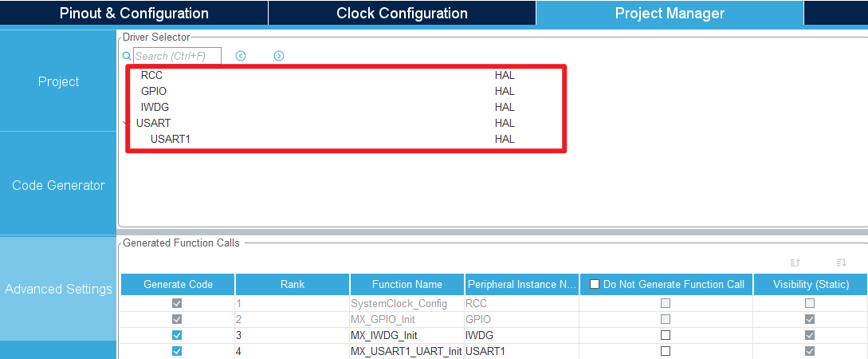This screenshot has height=359, width=868.
Task: Check Do Not Generate Function Call for SystemClock_Config
Action: coord(666,304)
